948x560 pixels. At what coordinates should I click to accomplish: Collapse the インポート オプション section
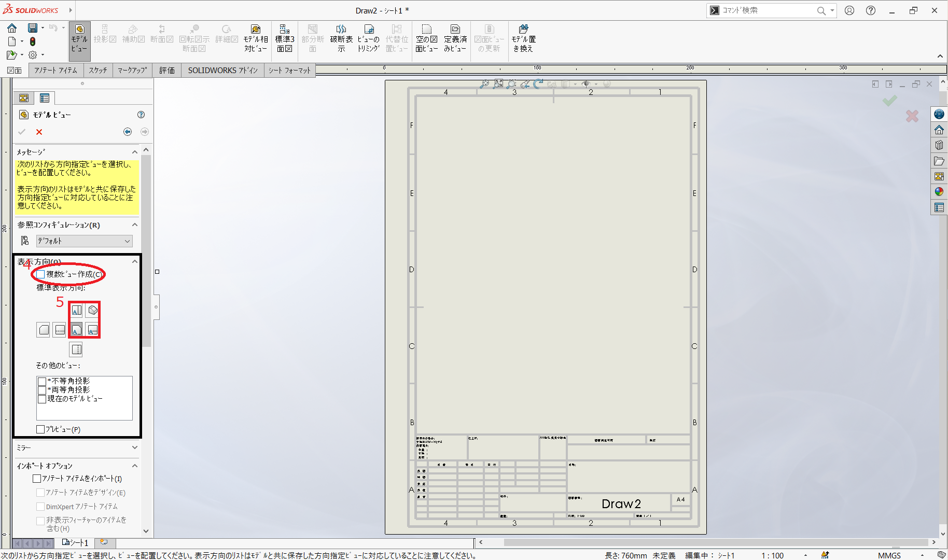[x=135, y=466]
